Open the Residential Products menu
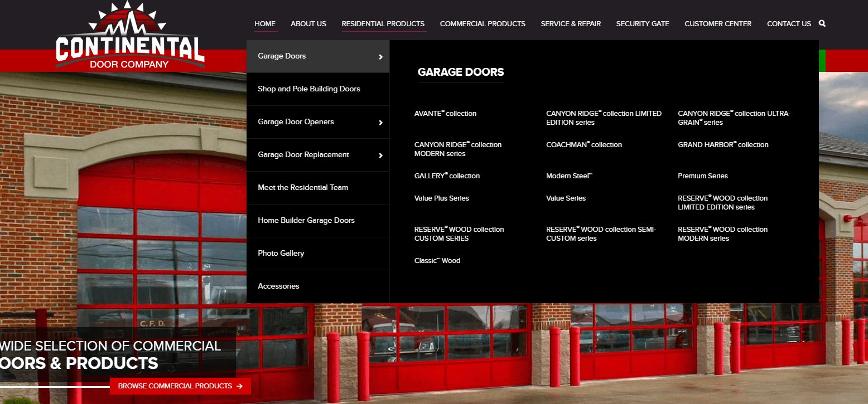868x404 pixels. click(x=383, y=24)
